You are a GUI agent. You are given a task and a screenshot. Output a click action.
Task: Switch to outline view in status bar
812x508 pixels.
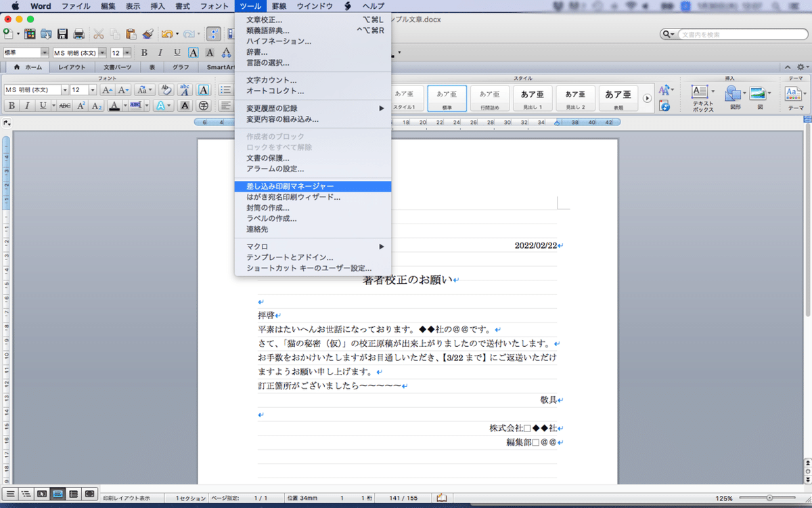[25, 494]
